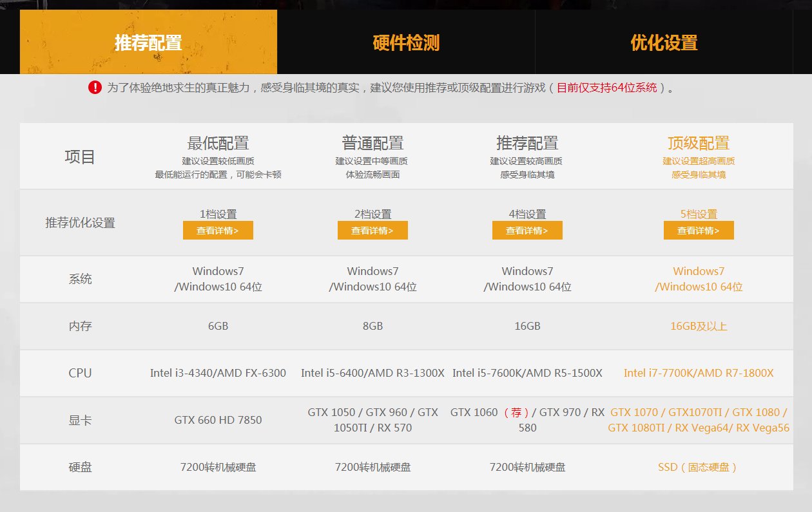Click the 项目 header cell
The width and height of the screenshot is (812, 512).
pos(81,156)
